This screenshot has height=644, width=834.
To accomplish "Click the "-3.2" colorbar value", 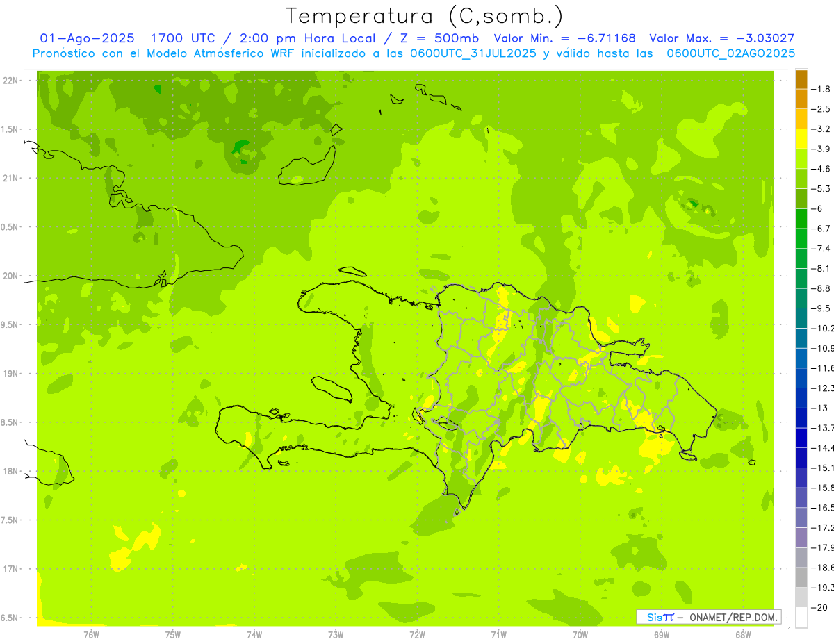I will point(822,129).
